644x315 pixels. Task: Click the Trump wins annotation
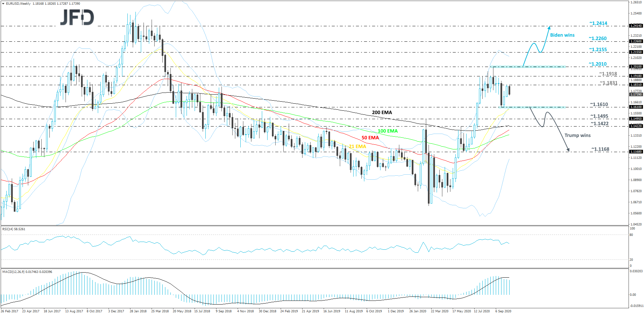click(577, 135)
